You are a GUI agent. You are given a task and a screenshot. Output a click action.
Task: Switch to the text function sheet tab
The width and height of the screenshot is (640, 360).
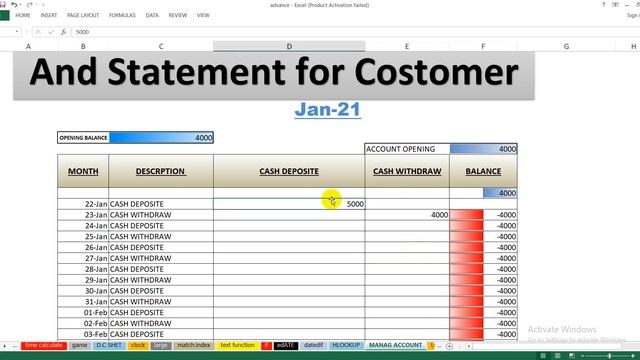pyautogui.click(x=237, y=345)
